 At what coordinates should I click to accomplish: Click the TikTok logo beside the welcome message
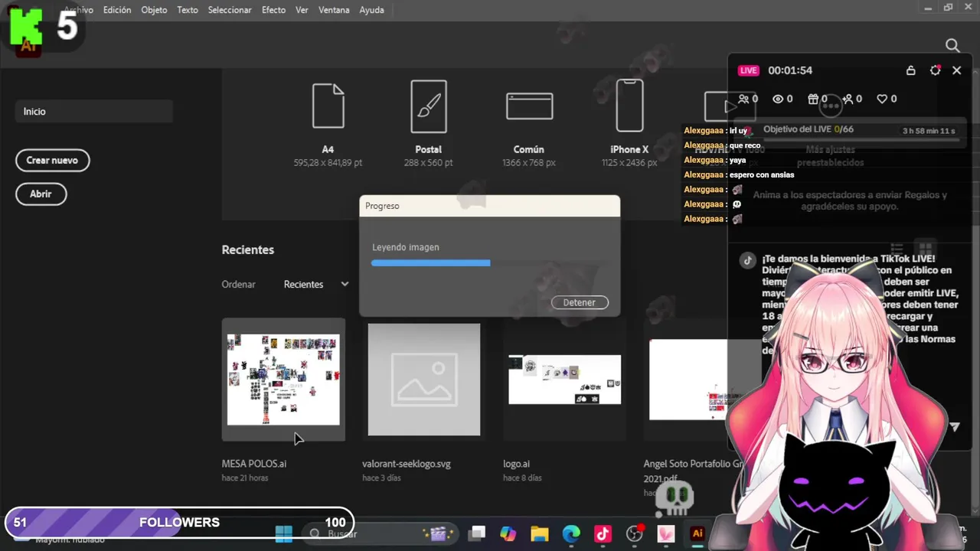coord(748,260)
